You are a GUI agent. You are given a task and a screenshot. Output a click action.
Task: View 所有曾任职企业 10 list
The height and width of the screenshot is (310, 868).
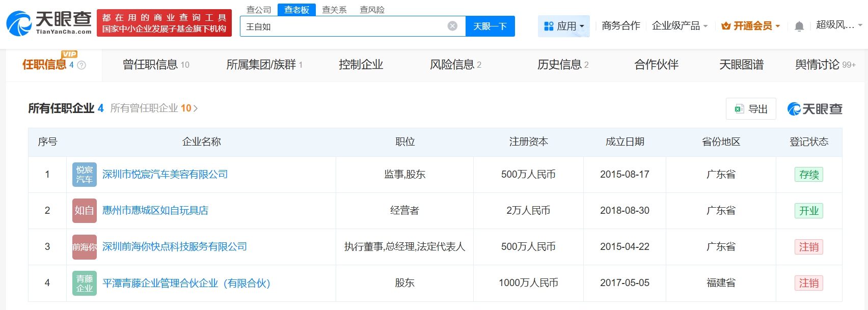click(154, 108)
